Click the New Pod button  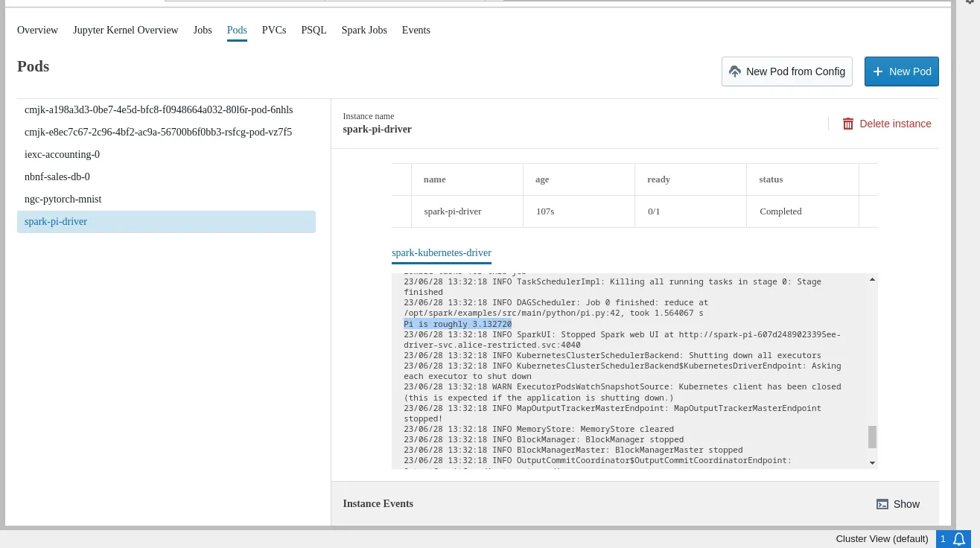(902, 71)
